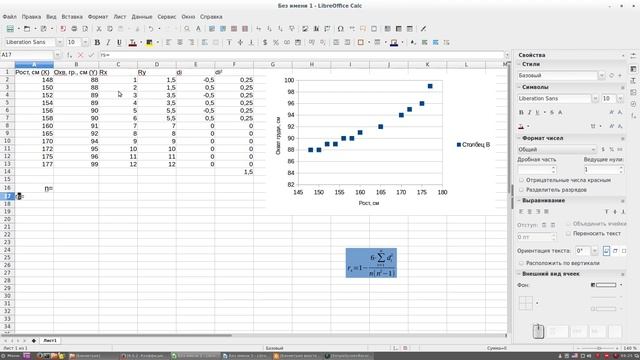
Task: Click the formula input line
Action: tap(301, 55)
